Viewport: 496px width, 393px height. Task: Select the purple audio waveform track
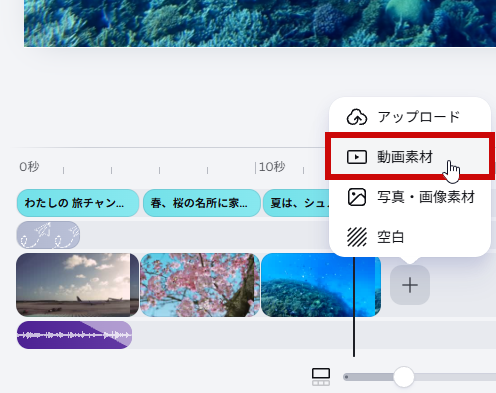(x=74, y=335)
